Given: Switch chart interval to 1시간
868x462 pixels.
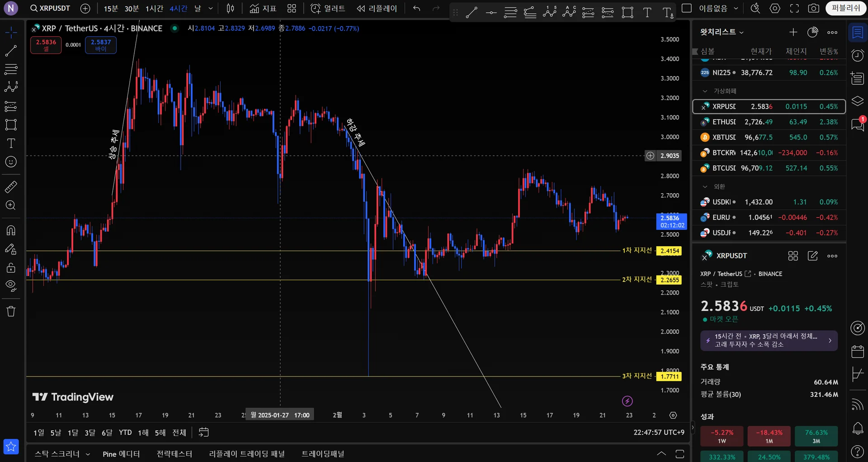Looking at the screenshot, I should [154, 9].
